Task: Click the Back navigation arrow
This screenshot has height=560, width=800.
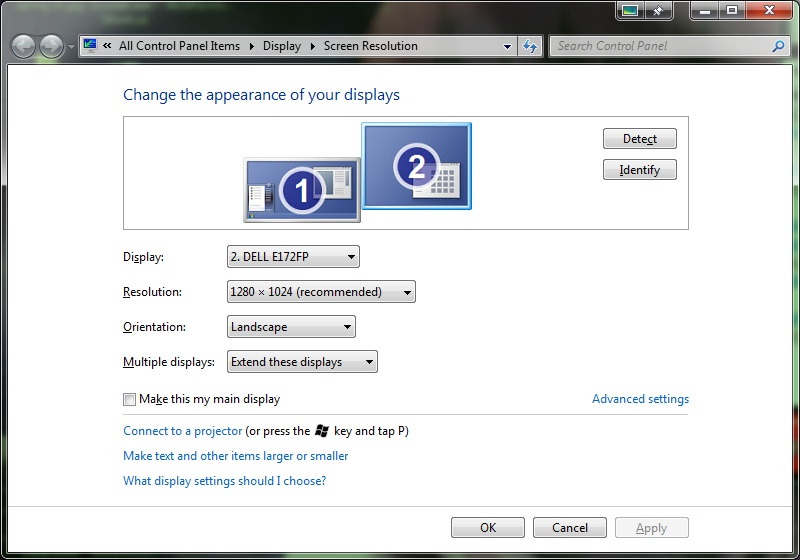Action: coord(24,46)
